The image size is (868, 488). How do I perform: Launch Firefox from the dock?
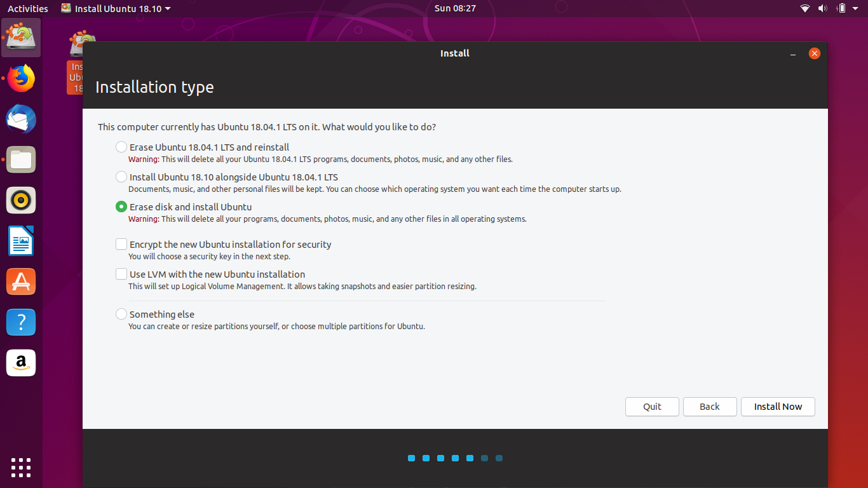coord(21,78)
